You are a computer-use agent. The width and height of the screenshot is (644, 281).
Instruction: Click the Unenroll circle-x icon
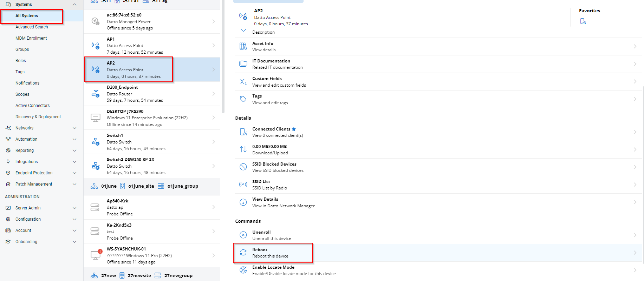(243, 235)
